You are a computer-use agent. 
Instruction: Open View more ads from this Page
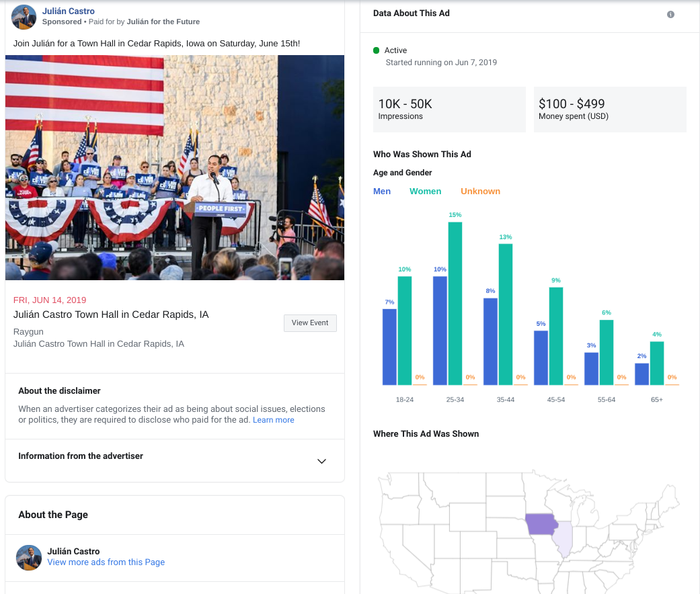point(106,562)
